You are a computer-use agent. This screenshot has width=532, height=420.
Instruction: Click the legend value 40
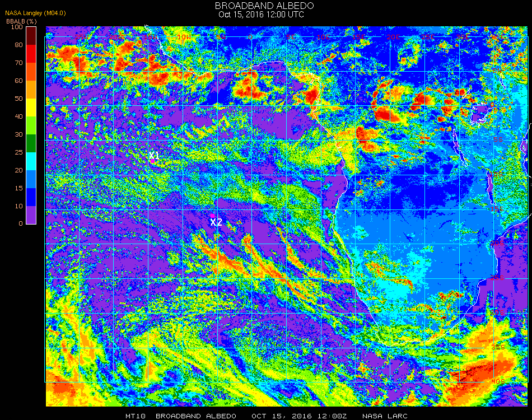pos(18,116)
